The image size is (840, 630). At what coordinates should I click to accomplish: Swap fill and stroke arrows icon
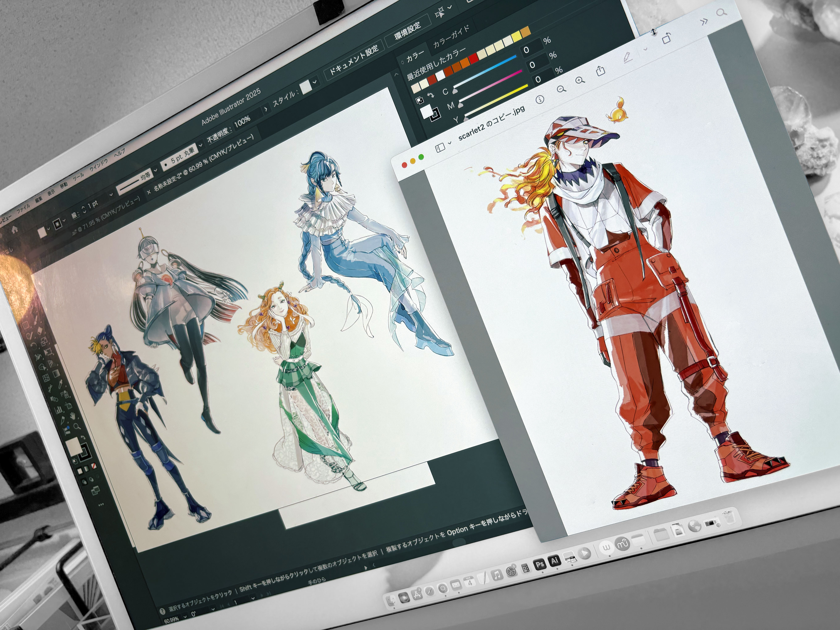tap(431, 96)
